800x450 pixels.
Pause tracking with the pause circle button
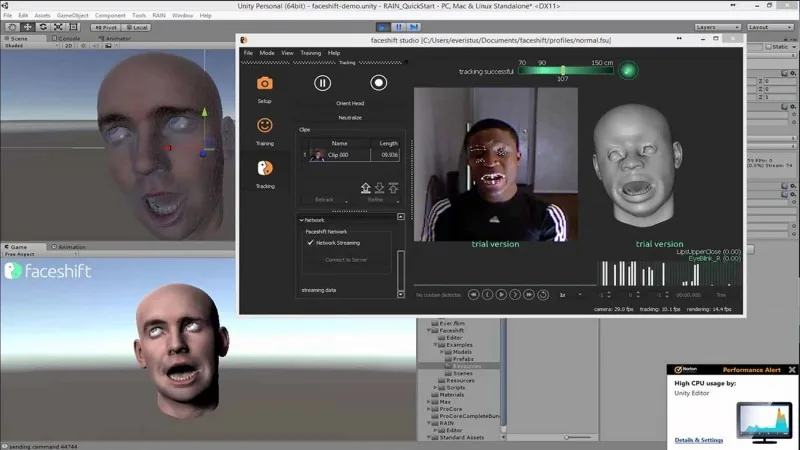point(322,83)
